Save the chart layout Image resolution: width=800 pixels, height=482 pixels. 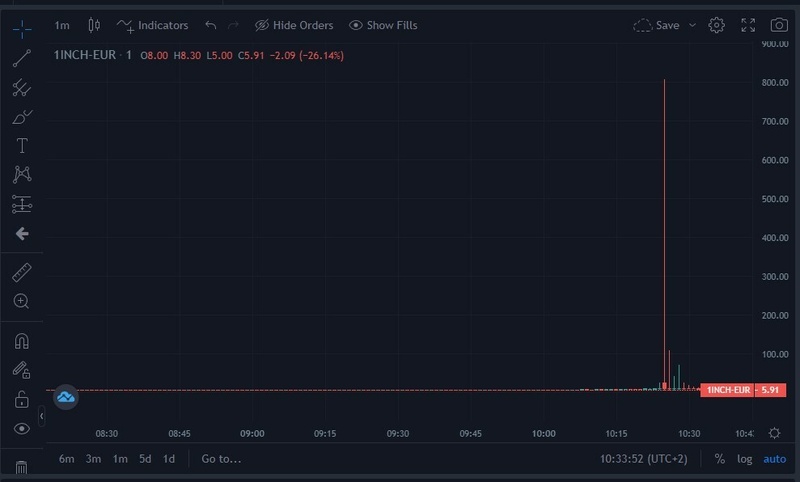[x=656, y=26]
